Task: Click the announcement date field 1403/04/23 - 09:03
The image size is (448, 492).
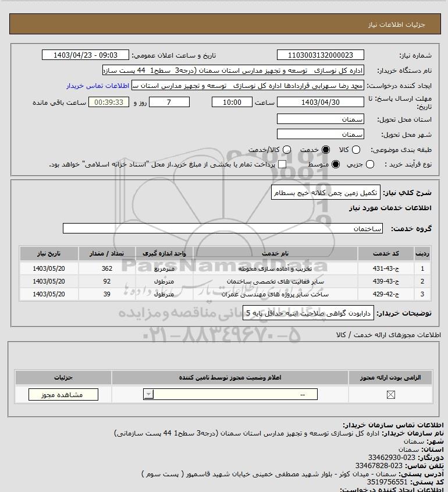Action: pyautogui.click(x=86, y=55)
